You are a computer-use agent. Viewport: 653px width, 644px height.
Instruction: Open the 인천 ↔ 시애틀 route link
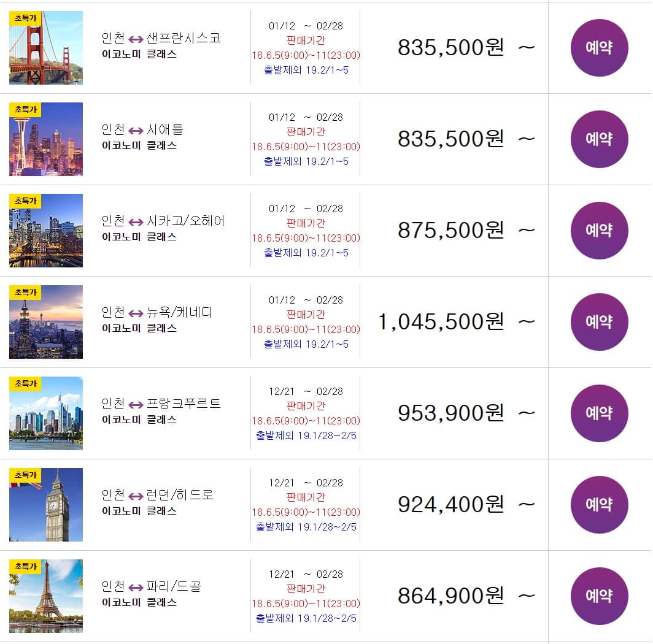click(x=142, y=129)
